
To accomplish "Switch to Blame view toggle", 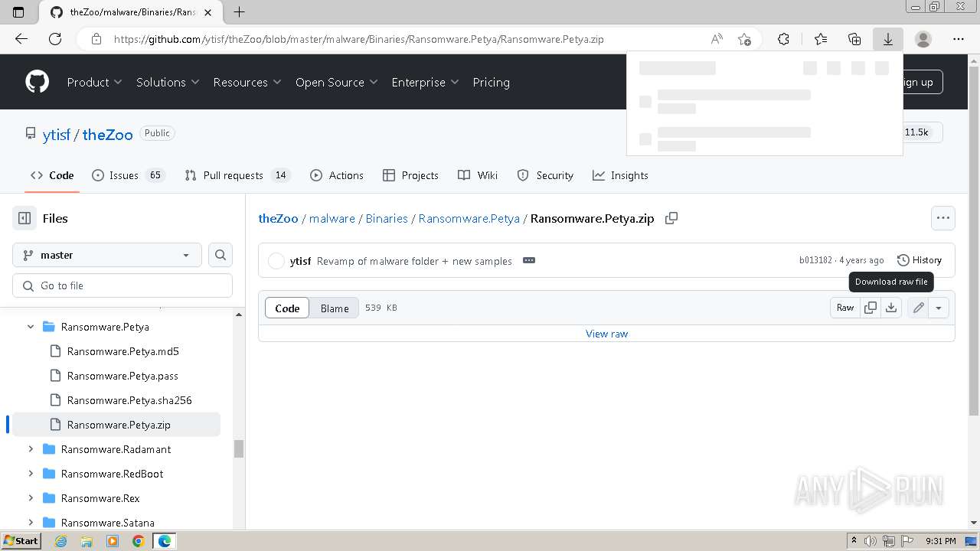I will (335, 308).
